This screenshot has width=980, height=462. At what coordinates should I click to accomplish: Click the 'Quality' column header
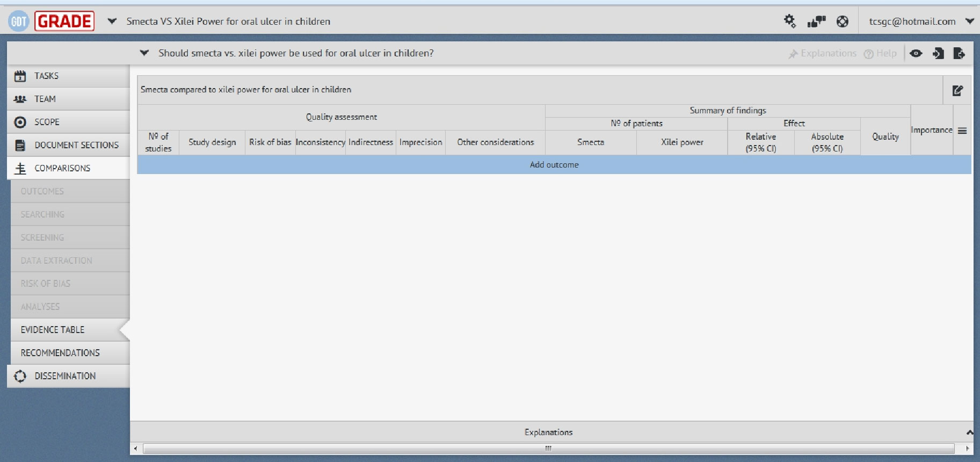pos(885,136)
